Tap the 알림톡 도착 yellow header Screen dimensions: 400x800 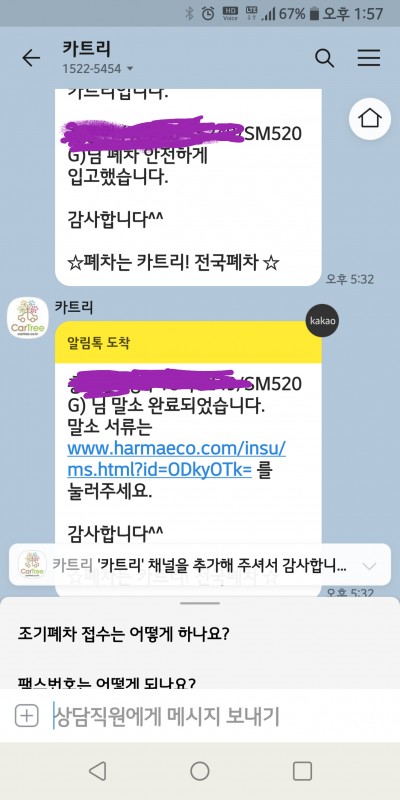(188, 342)
